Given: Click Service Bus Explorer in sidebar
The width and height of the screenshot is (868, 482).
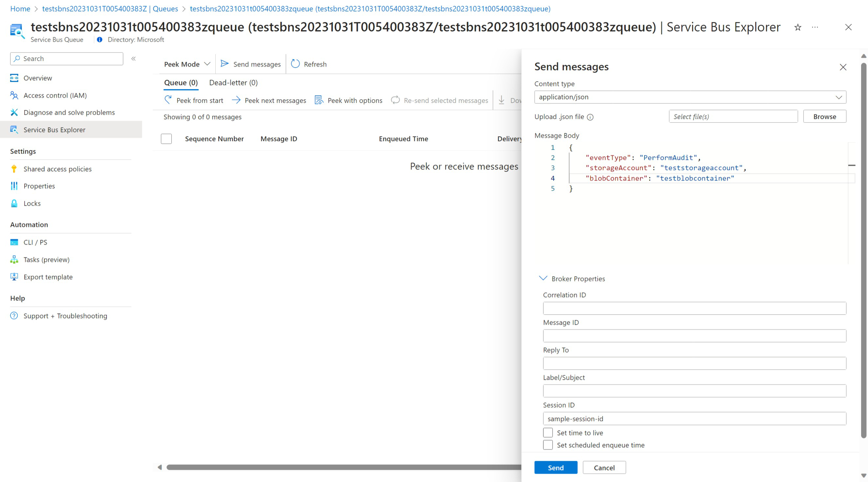Looking at the screenshot, I should [54, 129].
